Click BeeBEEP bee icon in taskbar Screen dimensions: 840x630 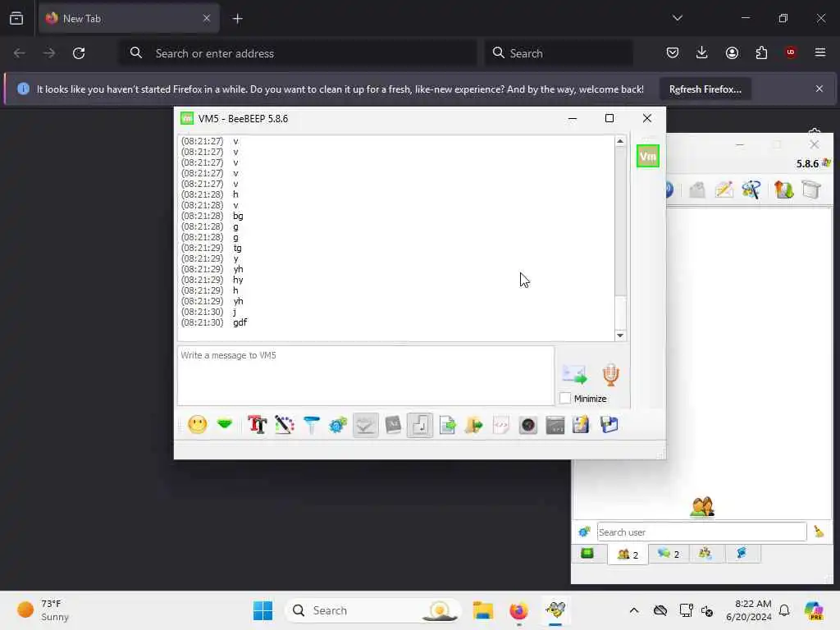(x=555, y=610)
